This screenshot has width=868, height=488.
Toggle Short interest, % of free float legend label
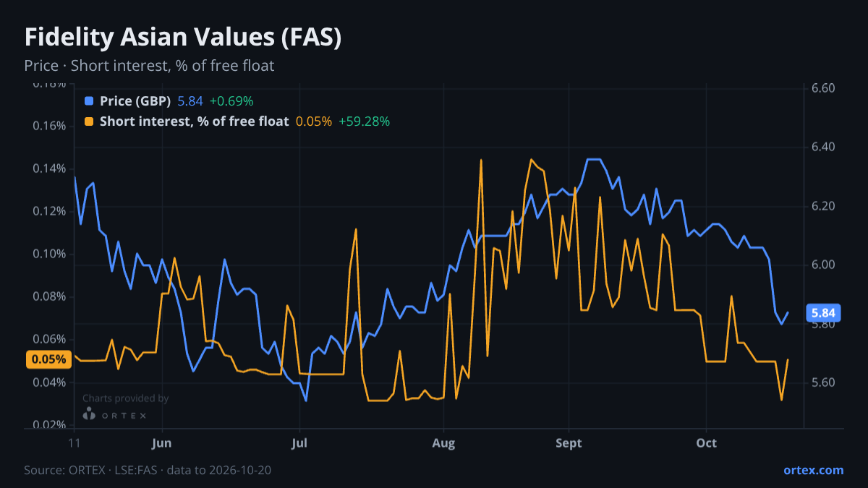click(194, 121)
